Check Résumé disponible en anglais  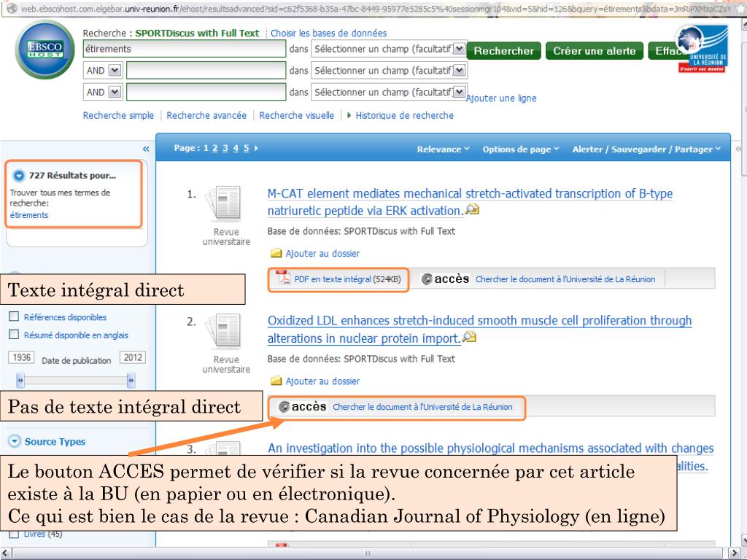[15, 335]
